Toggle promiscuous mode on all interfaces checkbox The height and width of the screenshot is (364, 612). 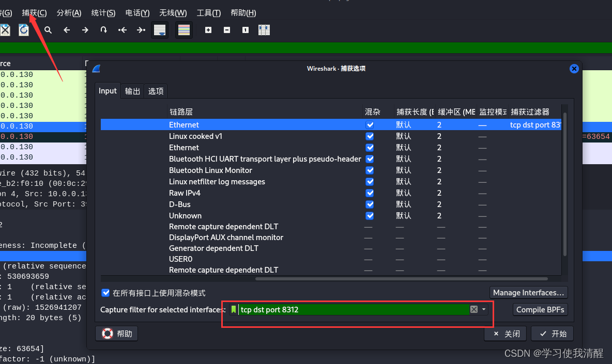(105, 293)
